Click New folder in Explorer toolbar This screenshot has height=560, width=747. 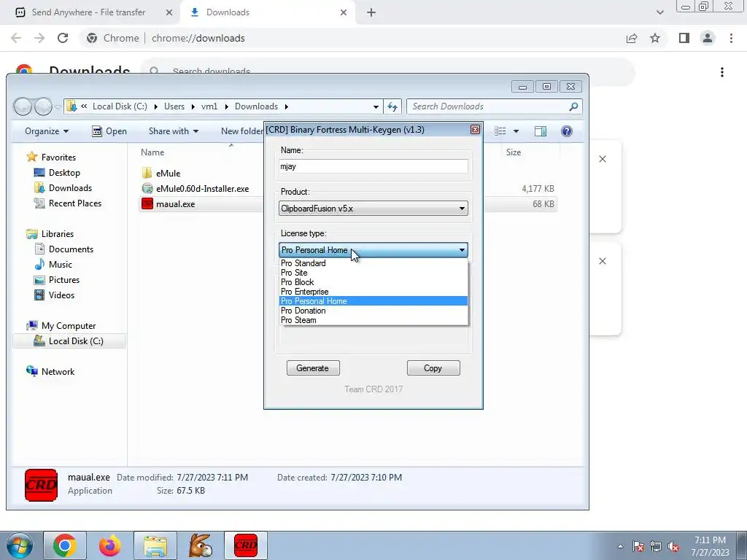[241, 131]
